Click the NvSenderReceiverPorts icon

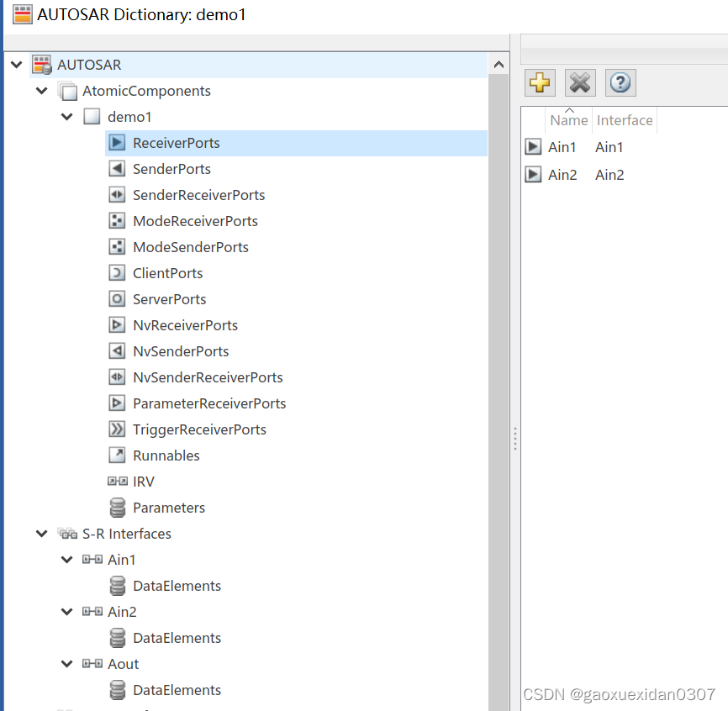pyautogui.click(x=117, y=377)
